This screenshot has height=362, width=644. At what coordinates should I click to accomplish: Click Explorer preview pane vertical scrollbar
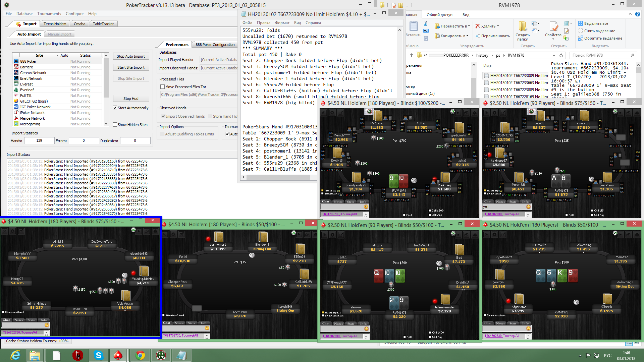tap(638, 71)
